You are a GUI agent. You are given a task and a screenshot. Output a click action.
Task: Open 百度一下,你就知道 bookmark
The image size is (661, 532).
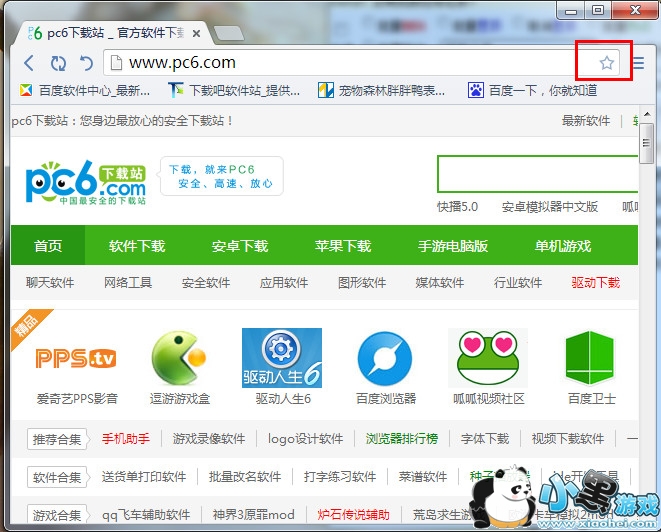(x=532, y=90)
